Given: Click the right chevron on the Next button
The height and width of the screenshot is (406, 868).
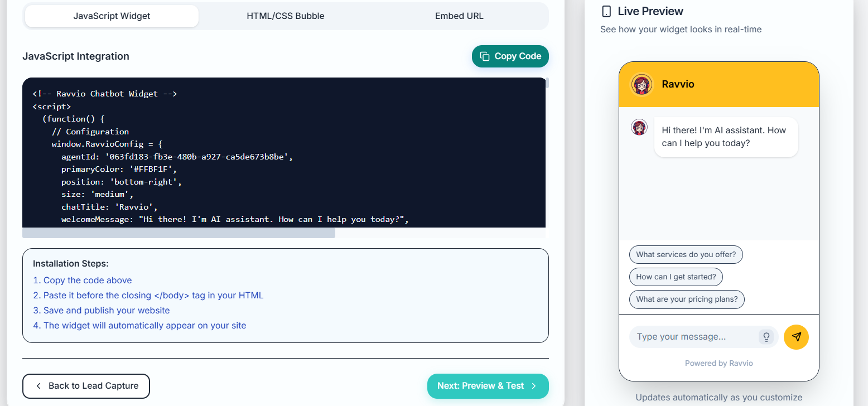Looking at the screenshot, I should point(534,386).
